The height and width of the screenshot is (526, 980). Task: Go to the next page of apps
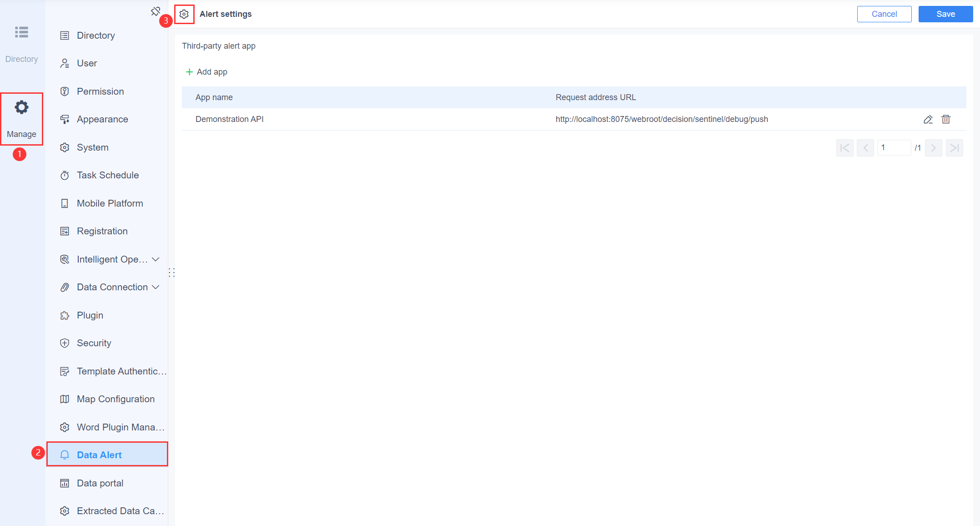[933, 147]
